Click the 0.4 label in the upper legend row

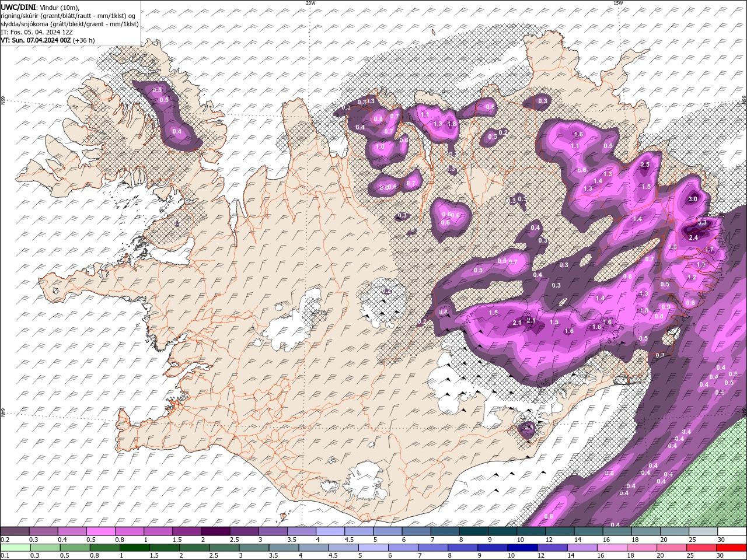click(x=62, y=540)
